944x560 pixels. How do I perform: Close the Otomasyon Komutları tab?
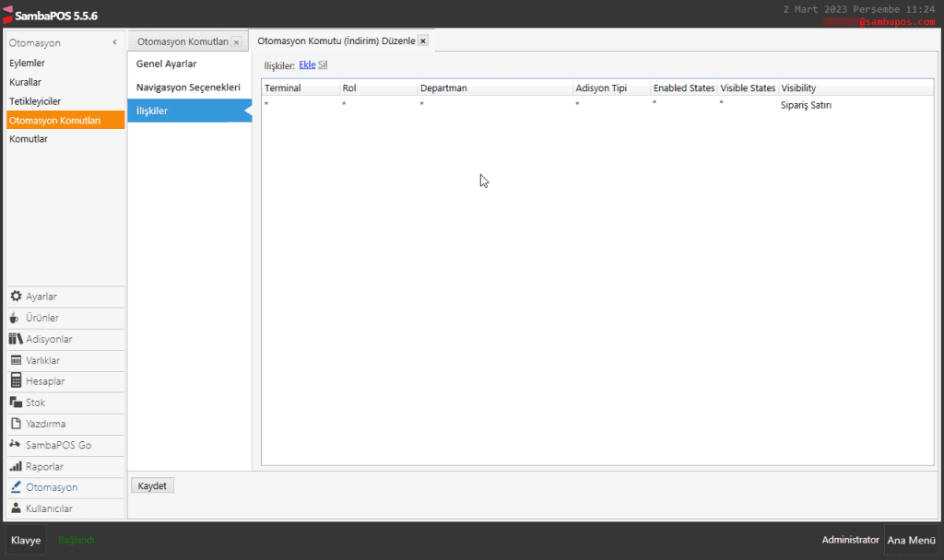[x=236, y=42]
